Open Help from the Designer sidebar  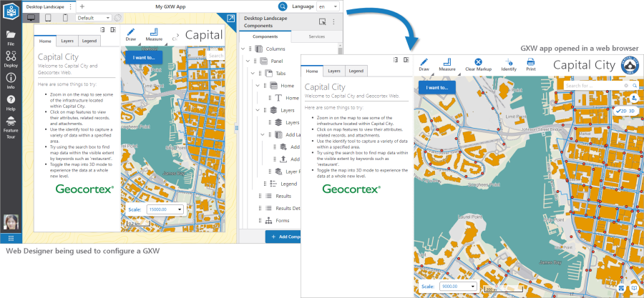pyautogui.click(x=11, y=103)
